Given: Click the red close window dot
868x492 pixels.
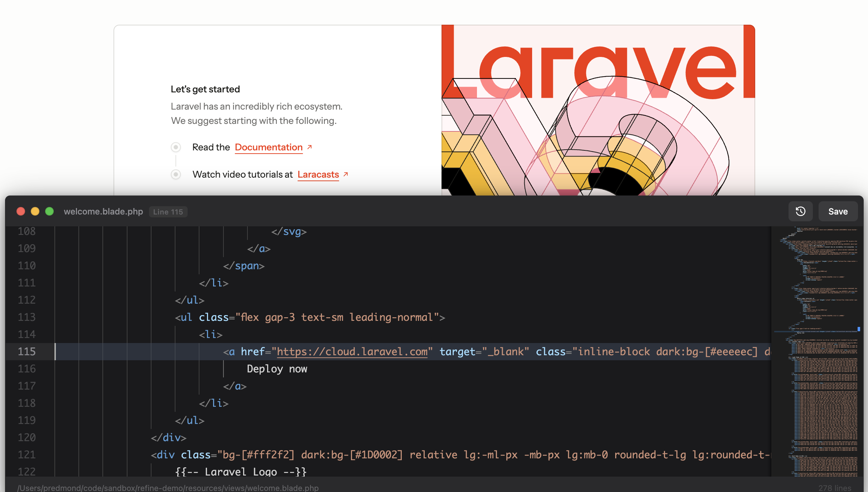Looking at the screenshot, I should (x=21, y=211).
